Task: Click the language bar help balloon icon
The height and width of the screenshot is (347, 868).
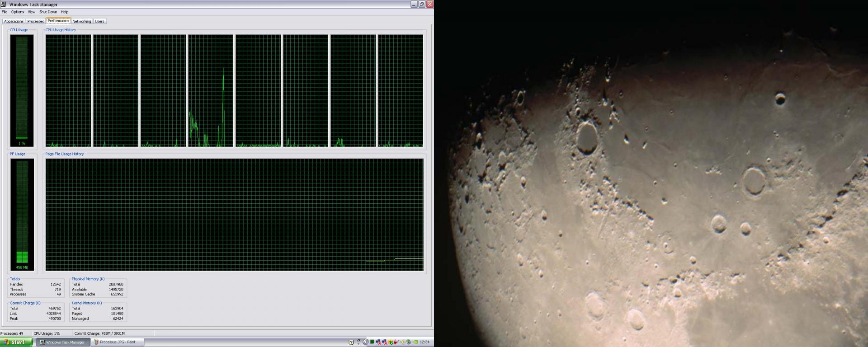Action: coord(351,342)
